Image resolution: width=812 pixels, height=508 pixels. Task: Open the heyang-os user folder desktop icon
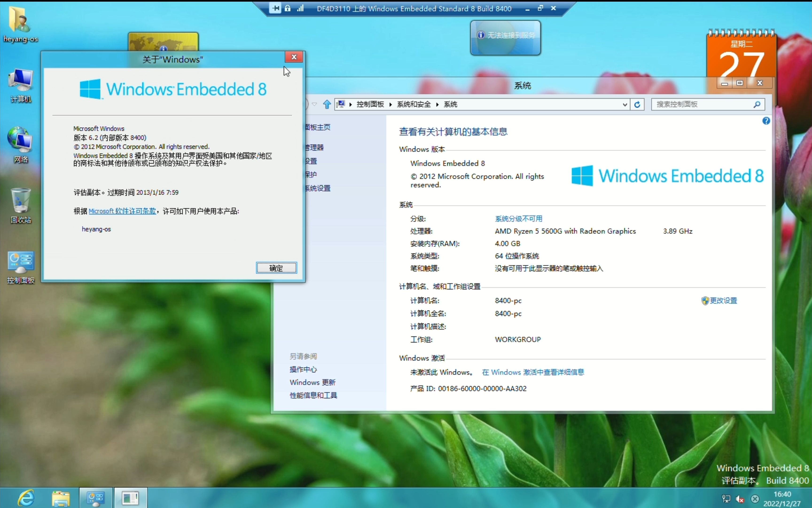click(20, 24)
